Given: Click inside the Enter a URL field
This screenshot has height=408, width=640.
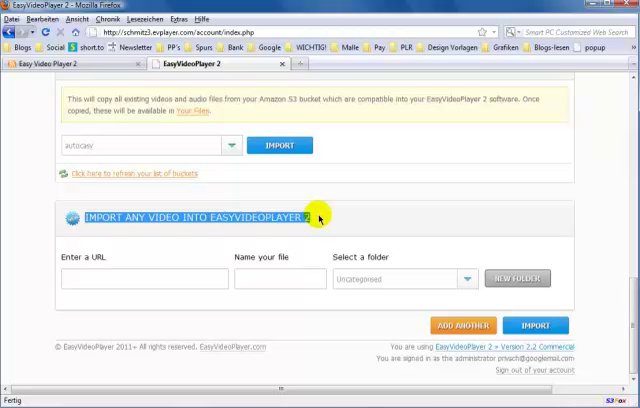Looking at the screenshot, I should (x=144, y=279).
